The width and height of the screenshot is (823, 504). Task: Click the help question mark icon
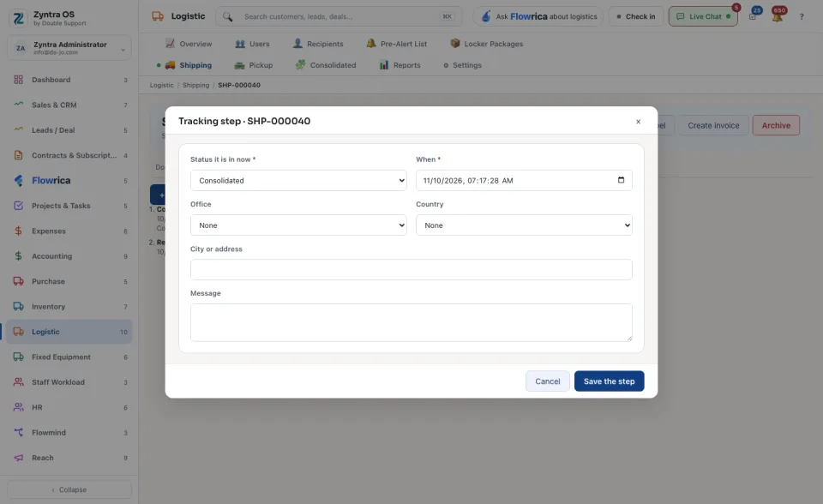point(802,17)
